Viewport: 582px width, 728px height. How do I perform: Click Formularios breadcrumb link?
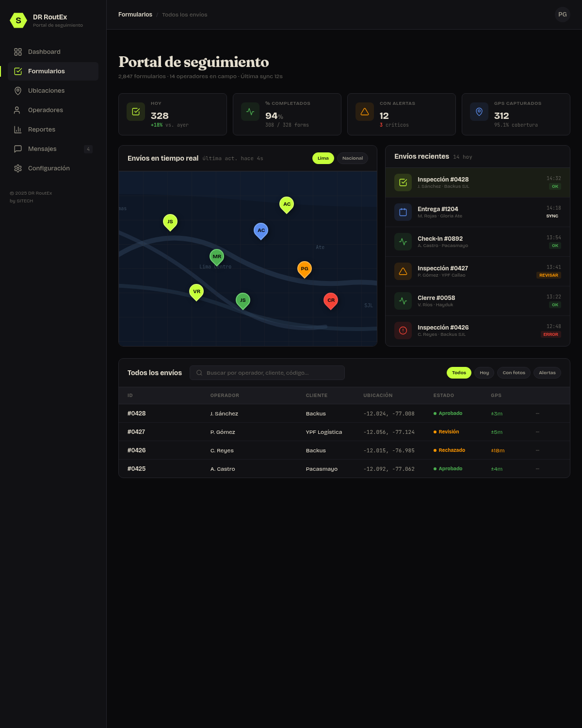pyautogui.click(x=135, y=15)
